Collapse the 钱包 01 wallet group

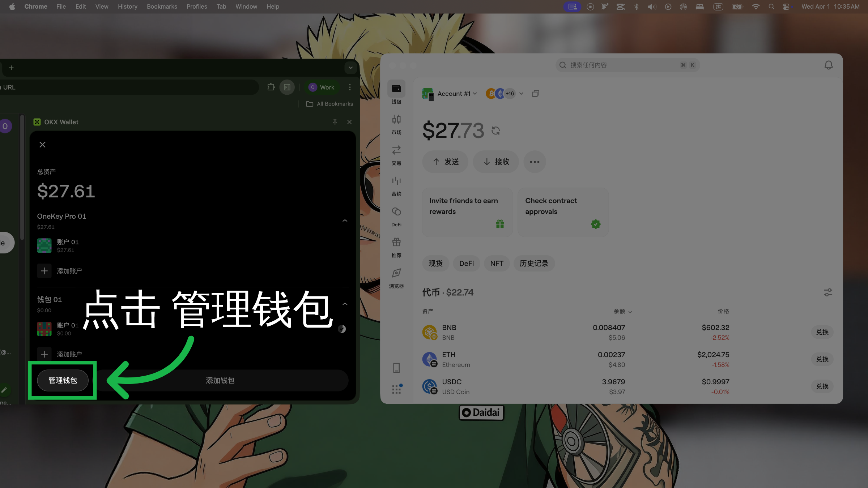pos(345,304)
